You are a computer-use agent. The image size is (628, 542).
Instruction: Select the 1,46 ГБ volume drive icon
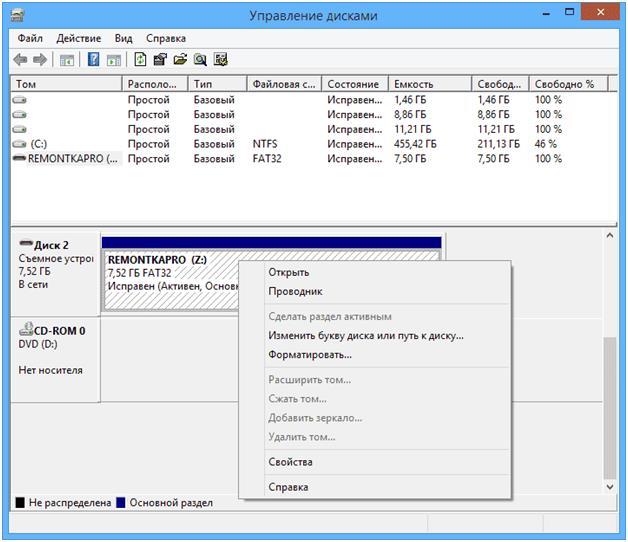[19, 100]
